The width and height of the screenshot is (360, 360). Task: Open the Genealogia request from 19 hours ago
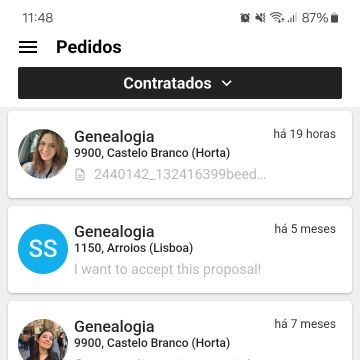click(180, 155)
